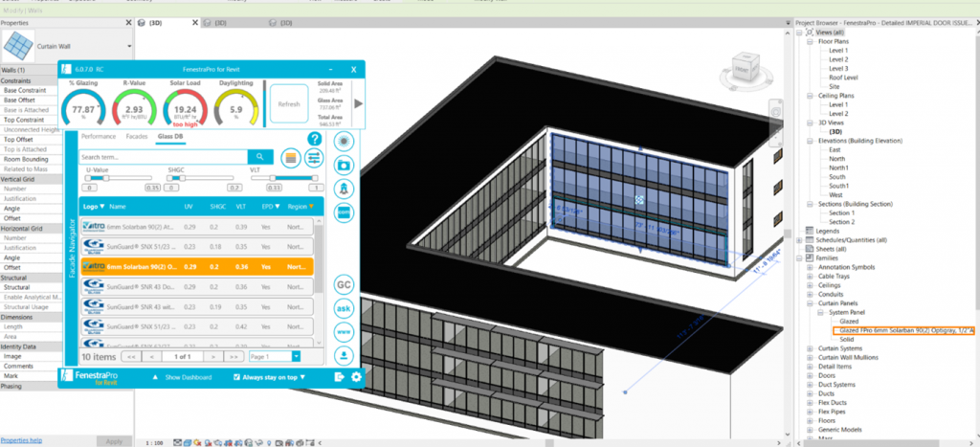The width and height of the screenshot is (980, 447).
Task: Click the GC round icon
Action: pos(344,284)
